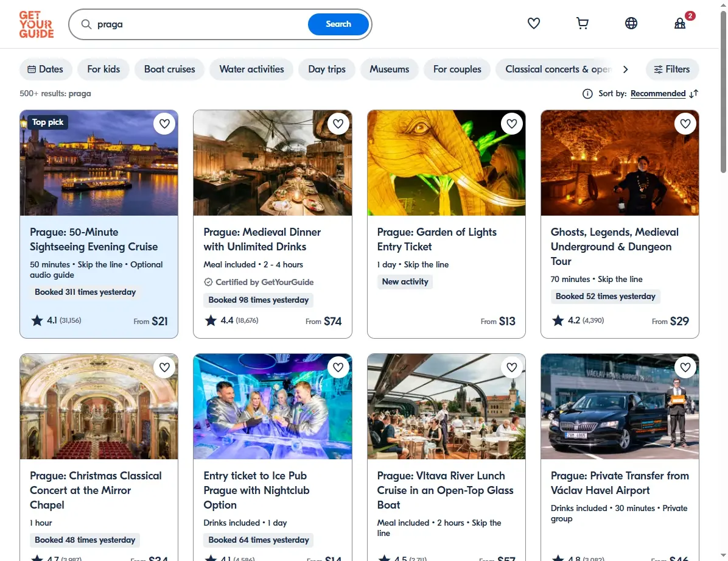
Task: Save 50-Minute Sightseeing Evening Cruise to wishlist
Action: (164, 124)
